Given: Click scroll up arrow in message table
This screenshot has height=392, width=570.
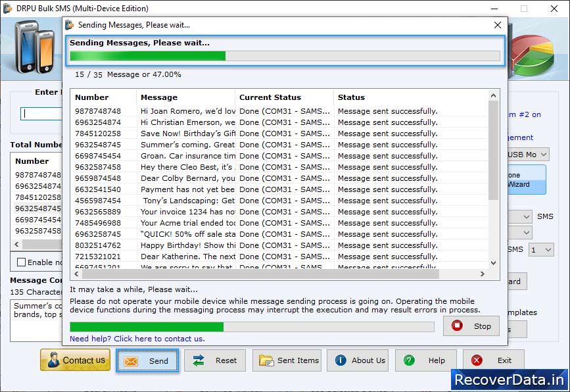Looking at the screenshot, I should tap(493, 95).
